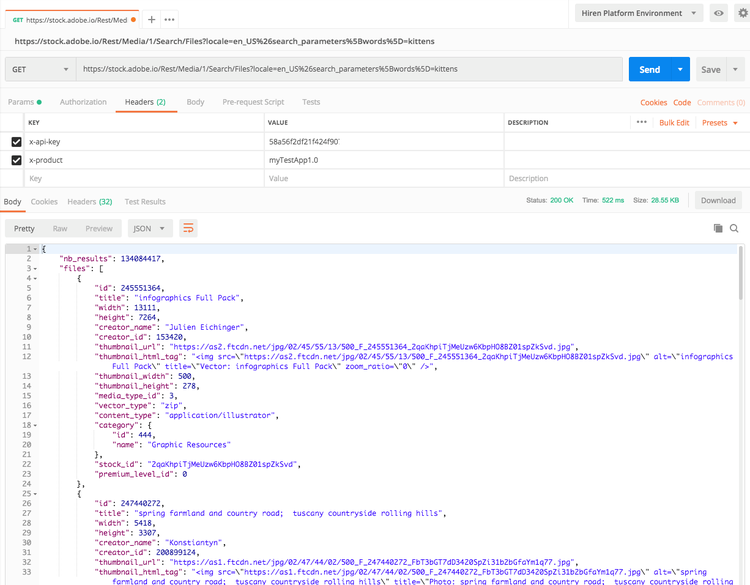Toggle line wrap icon in response
Viewport: 750px width, 585px height.
coord(188,228)
